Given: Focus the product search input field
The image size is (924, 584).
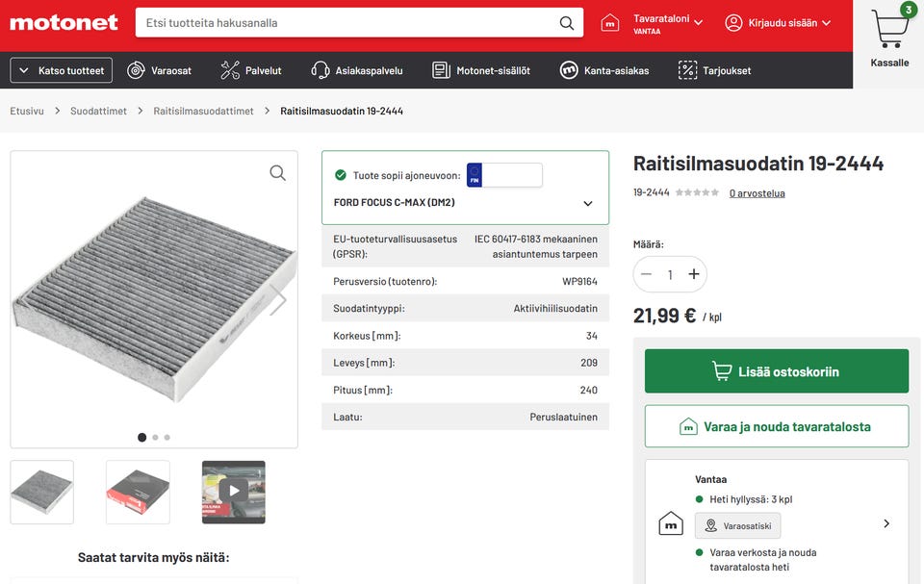Looking at the screenshot, I should pyautogui.click(x=348, y=23).
